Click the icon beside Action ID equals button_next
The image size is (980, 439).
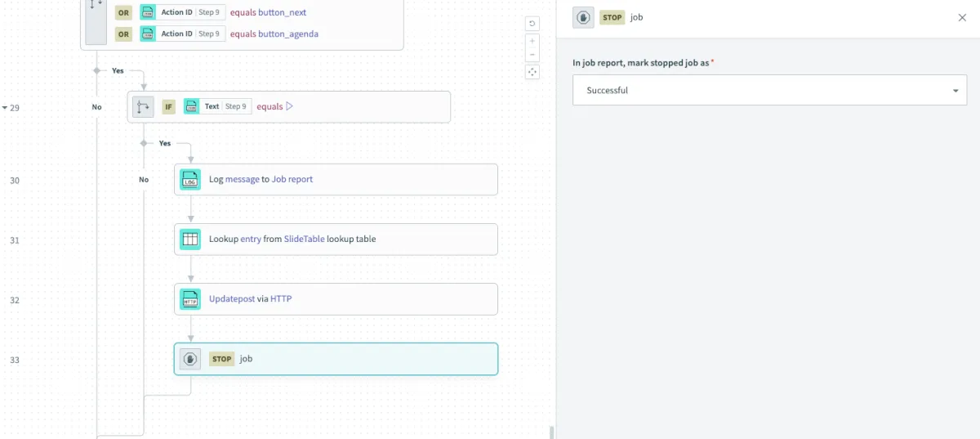click(x=148, y=12)
